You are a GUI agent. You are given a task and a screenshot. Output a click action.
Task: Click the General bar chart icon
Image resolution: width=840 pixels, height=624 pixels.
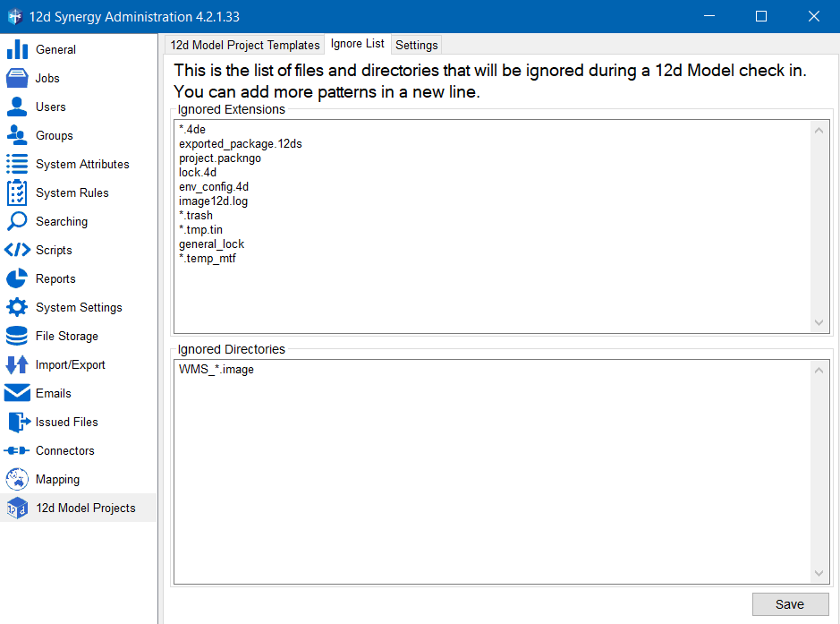(x=17, y=49)
